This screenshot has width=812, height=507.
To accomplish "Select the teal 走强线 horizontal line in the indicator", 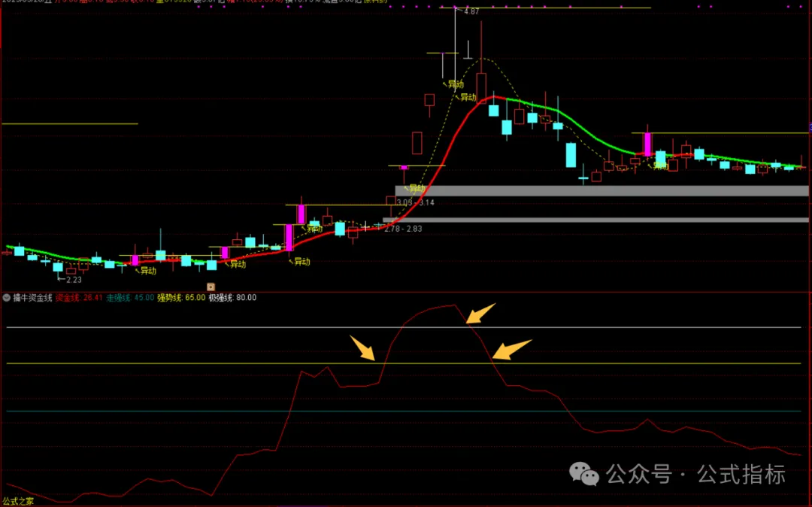I will point(404,411).
